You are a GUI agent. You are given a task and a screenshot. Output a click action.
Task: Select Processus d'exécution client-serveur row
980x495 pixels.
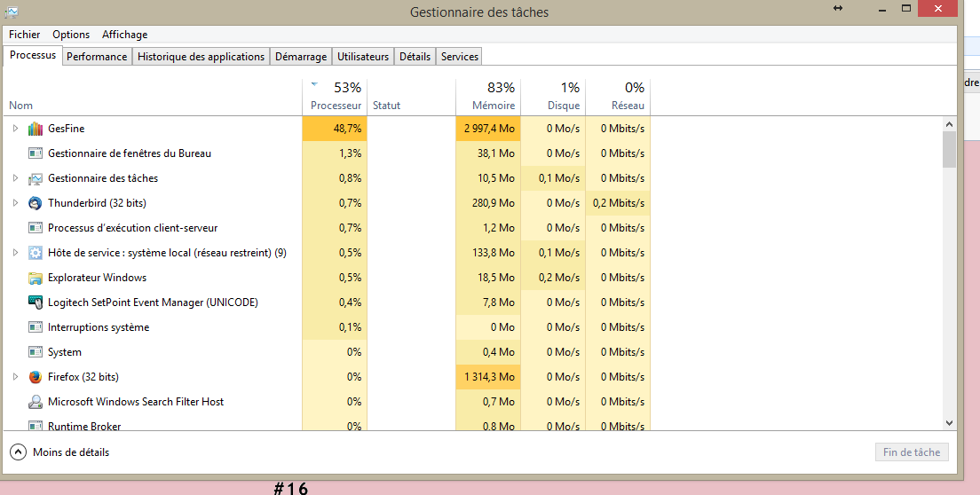click(327, 228)
